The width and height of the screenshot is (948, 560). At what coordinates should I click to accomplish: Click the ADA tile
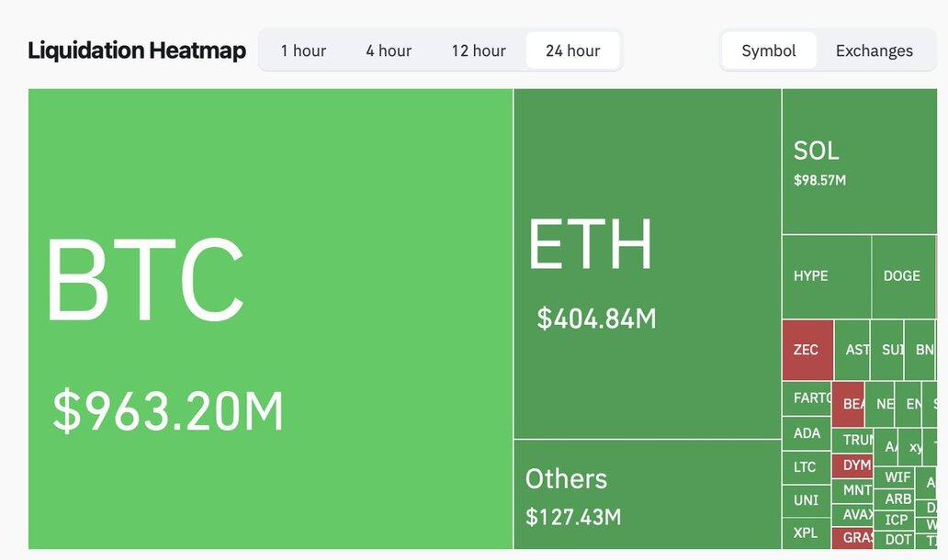(807, 432)
